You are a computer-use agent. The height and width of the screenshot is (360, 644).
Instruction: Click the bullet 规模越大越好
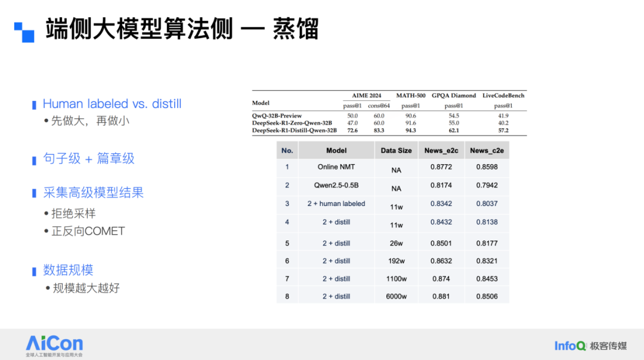(x=86, y=288)
